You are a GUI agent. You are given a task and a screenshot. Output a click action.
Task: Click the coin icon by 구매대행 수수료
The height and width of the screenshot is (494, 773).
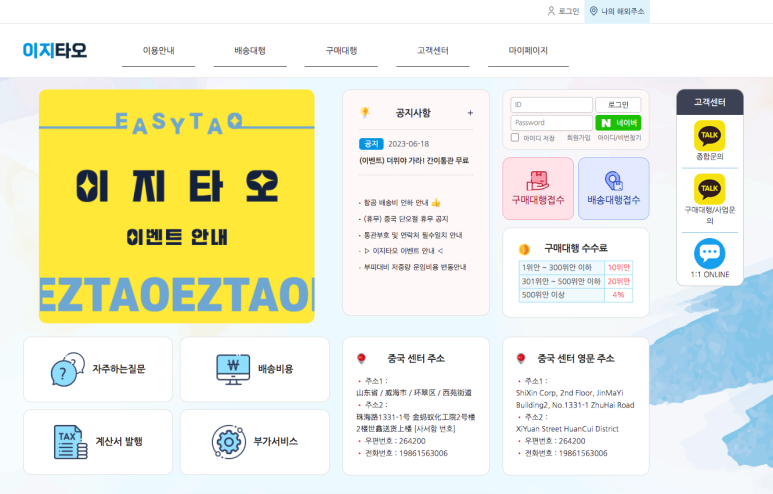tap(524, 249)
